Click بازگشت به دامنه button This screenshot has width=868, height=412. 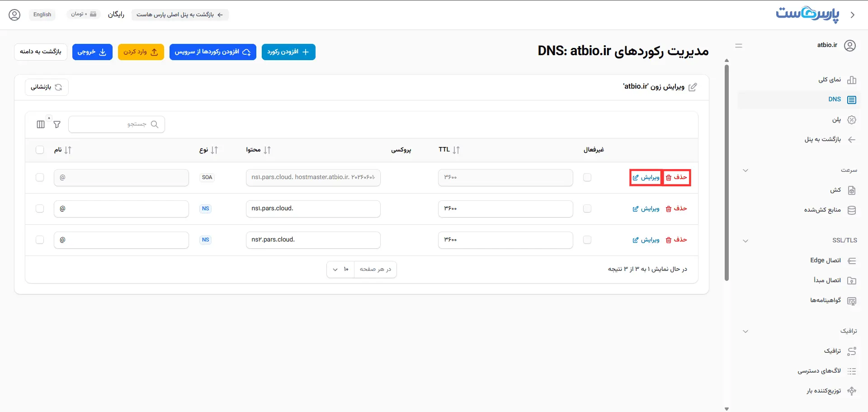pos(41,52)
